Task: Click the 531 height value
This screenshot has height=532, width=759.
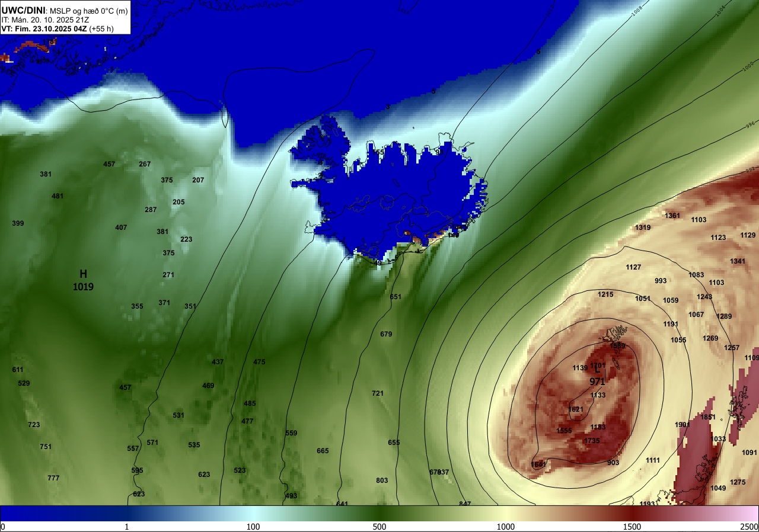Action: tap(178, 415)
